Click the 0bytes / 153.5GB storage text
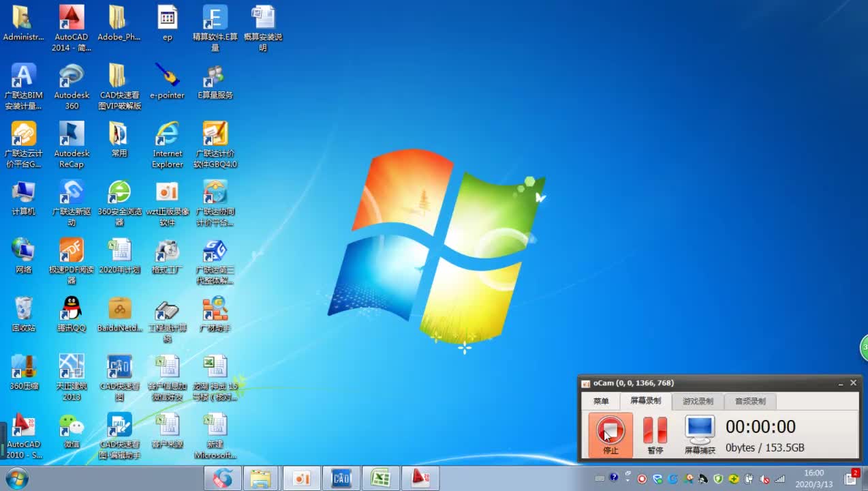This screenshot has height=491, width=868. pyautogui.click(x=764, y=448)
